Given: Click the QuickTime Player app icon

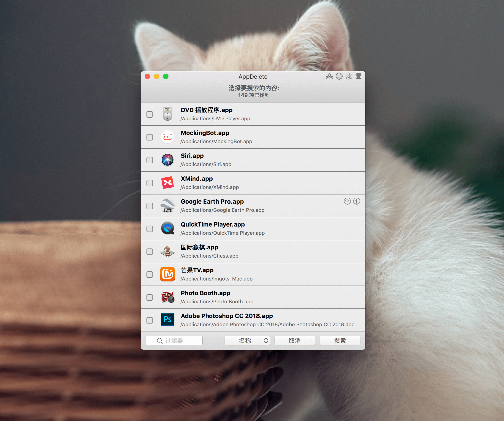Looking at the screenshot, I should click(x=168, y=228).
